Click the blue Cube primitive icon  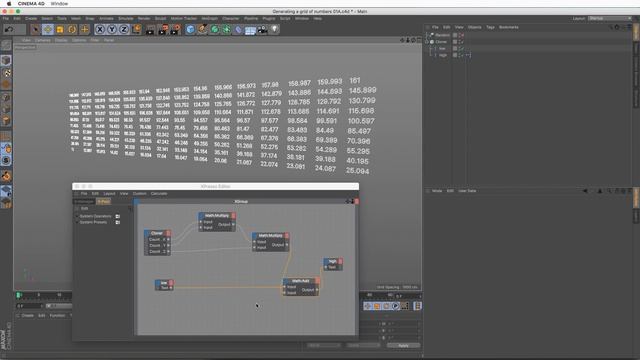click(190, 29)
